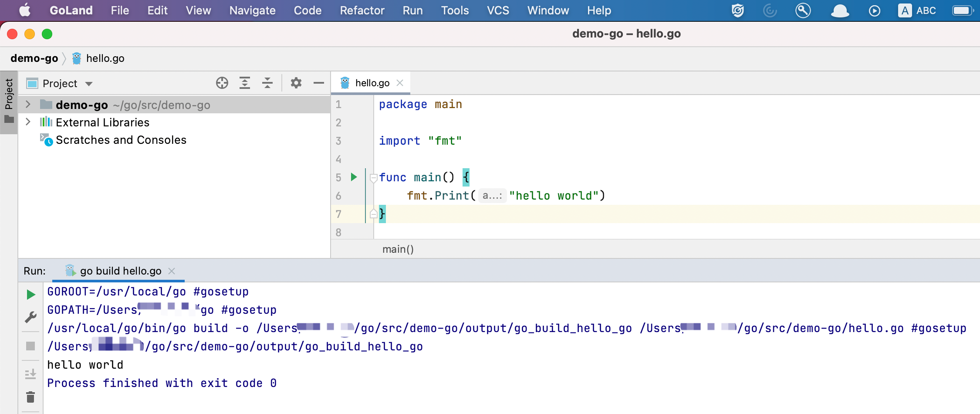Click the stop square button in Run panel
This screenshot has height=414, width=980.
(30, 346)
